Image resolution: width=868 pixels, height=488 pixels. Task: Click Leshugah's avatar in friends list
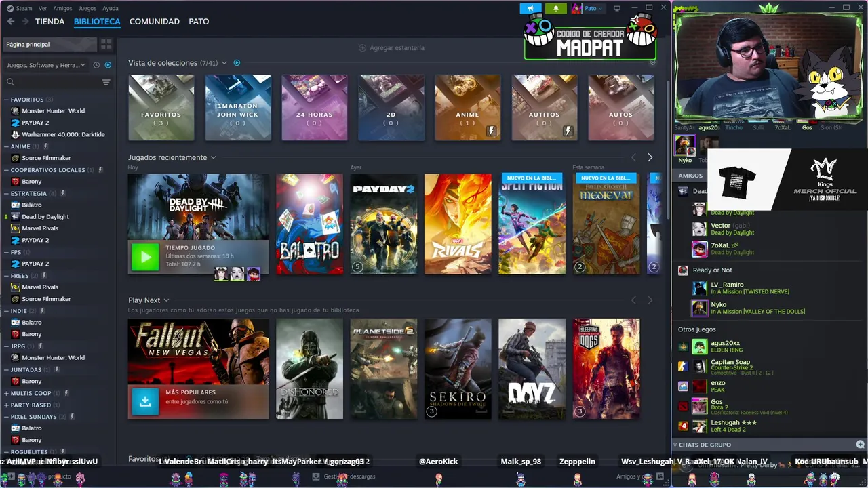coord(699,426)
